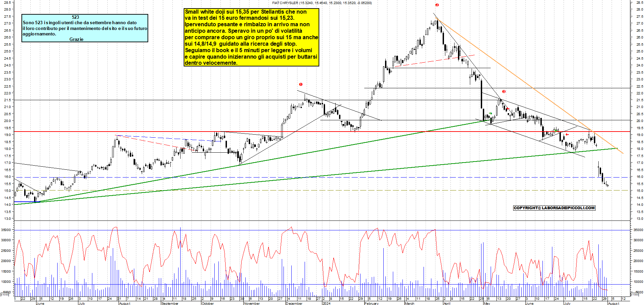This screenshot has height=305, width=644.
Task: Click the '28.5' price label on the right axis
Action: coord(639,2)
